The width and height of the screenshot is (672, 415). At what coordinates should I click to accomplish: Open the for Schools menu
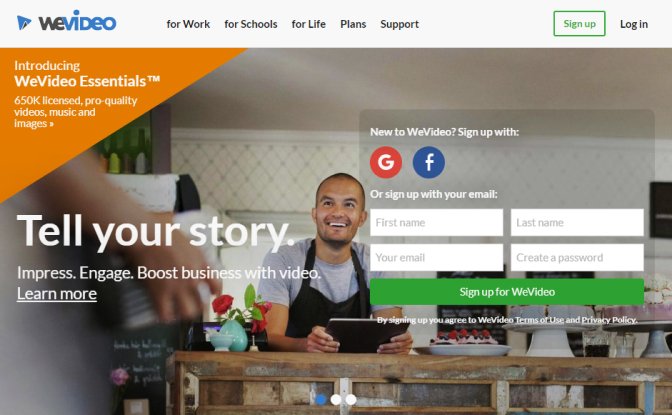(x=251, y=24)
